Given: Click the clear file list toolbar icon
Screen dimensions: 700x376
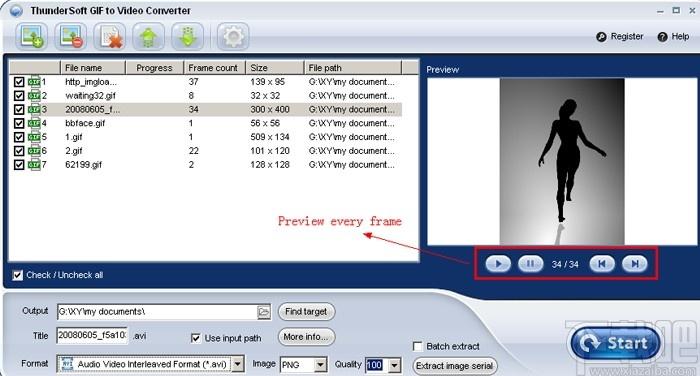Looking at the screenshot, I should [x=109, y=36].
